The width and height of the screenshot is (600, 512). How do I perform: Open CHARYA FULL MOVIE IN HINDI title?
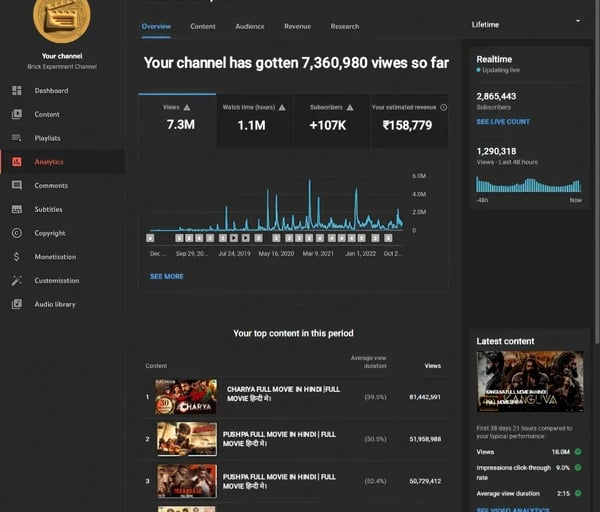[x=283, y=394]
